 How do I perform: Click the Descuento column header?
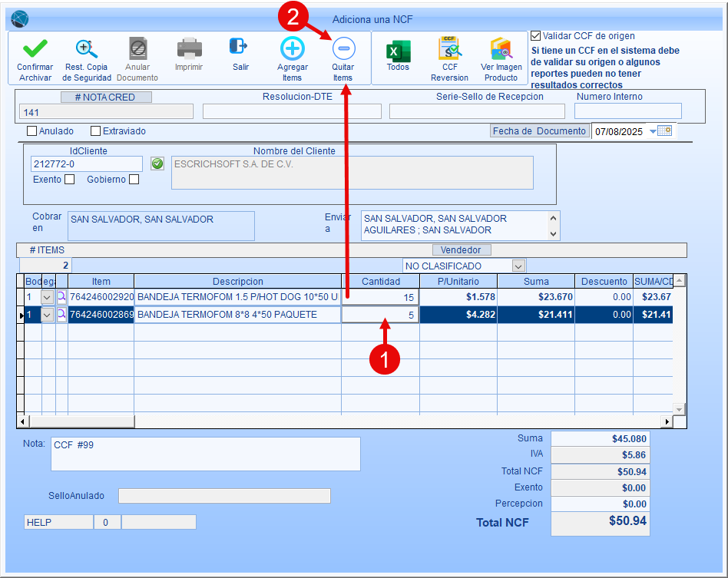tap(604, 282)
